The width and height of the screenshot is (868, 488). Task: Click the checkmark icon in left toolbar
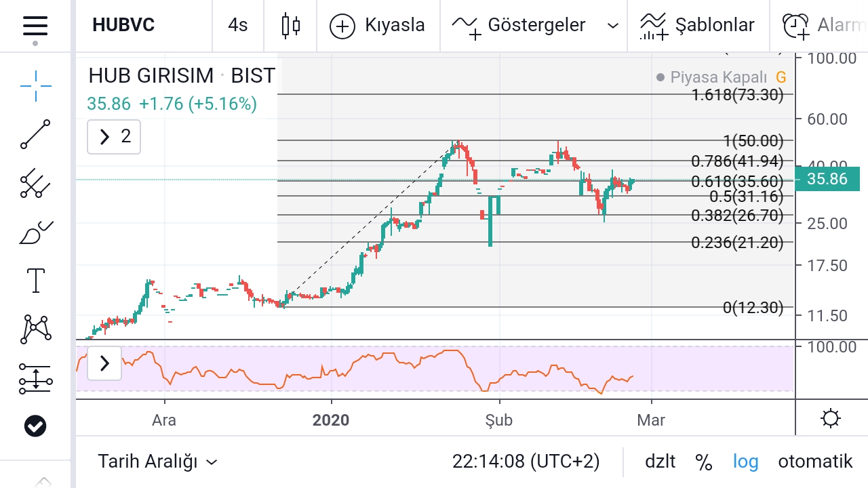pos(35,426)
